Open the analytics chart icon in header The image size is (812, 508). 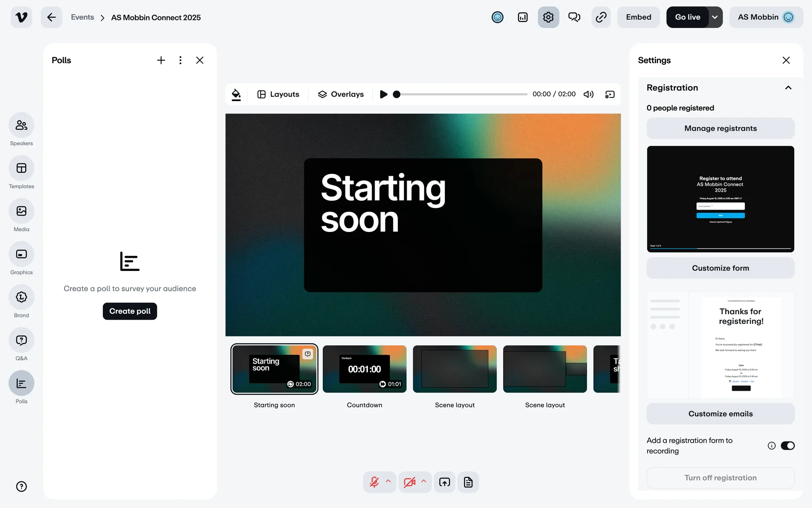(523, 17)
